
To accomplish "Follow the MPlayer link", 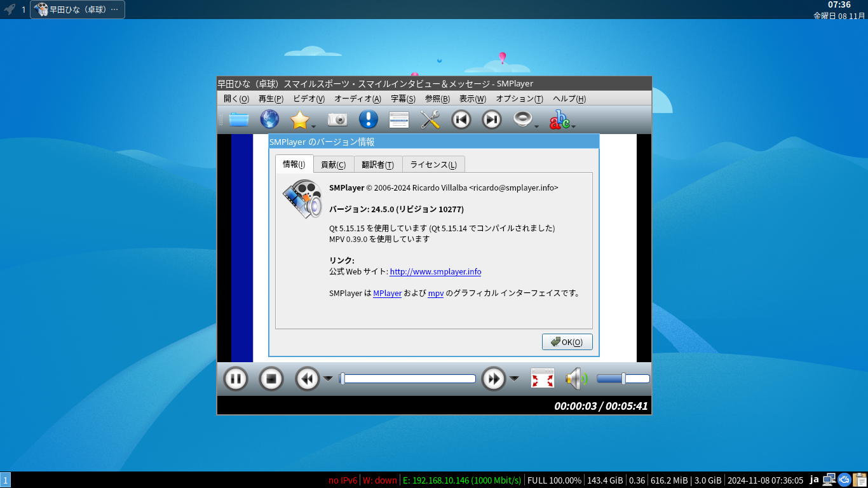I will point(387,294).
